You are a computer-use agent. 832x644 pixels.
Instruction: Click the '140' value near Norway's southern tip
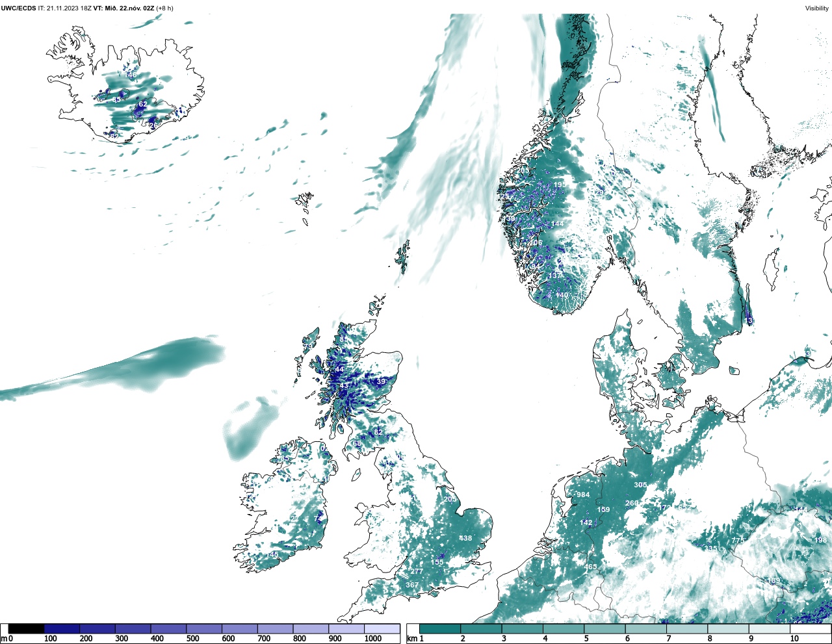coord(562,295)
